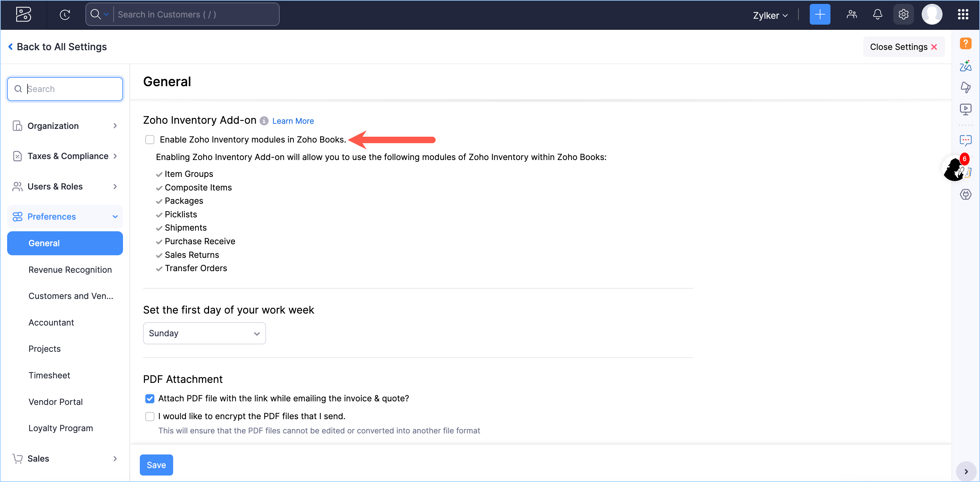Click the Preferences toggles icon
980x482 pixels.
pyautogui.click(x=17, y=217)
